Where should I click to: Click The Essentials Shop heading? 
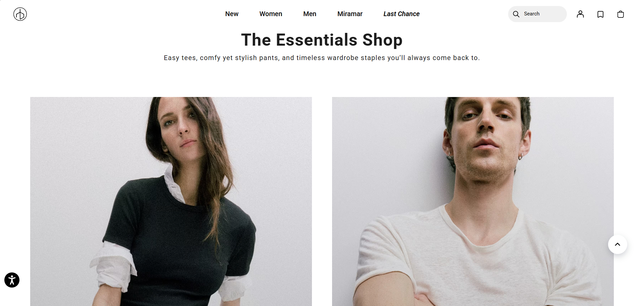pos(322,40)
